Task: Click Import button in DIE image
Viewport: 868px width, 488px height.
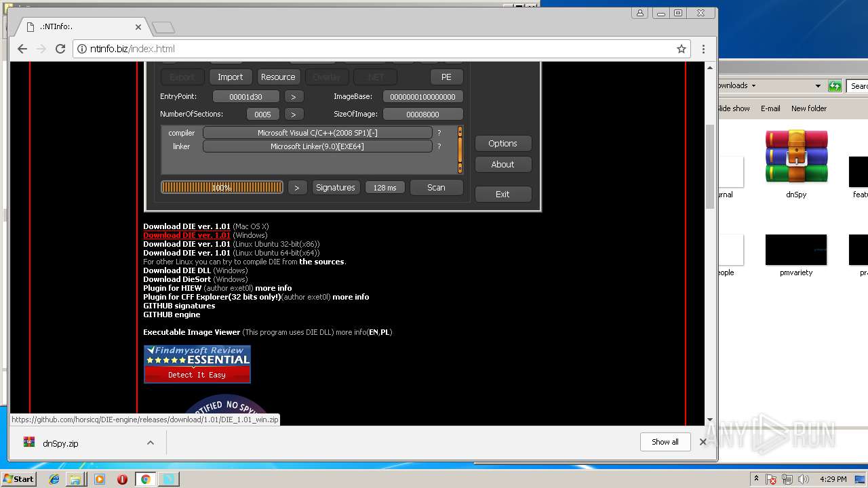Action: coord(230,77)
